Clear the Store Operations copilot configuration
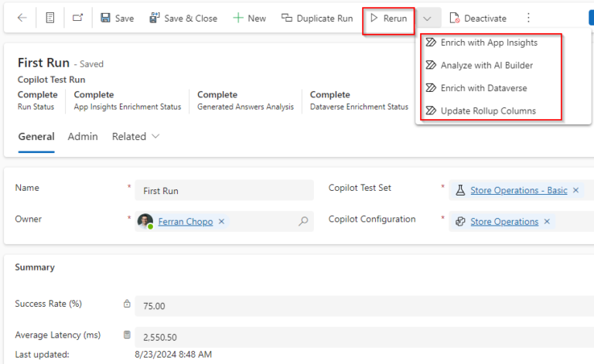This screenshot has width=594, height=364. point(547,221)
